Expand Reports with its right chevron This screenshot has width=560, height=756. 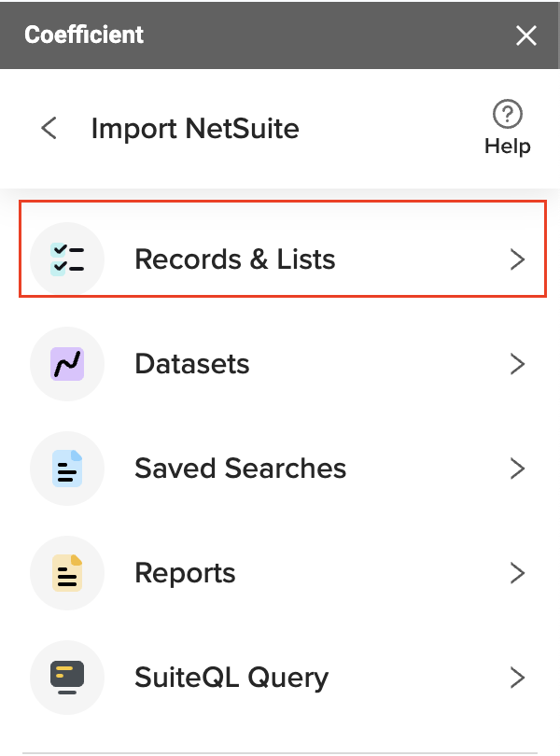coord(518,573)
